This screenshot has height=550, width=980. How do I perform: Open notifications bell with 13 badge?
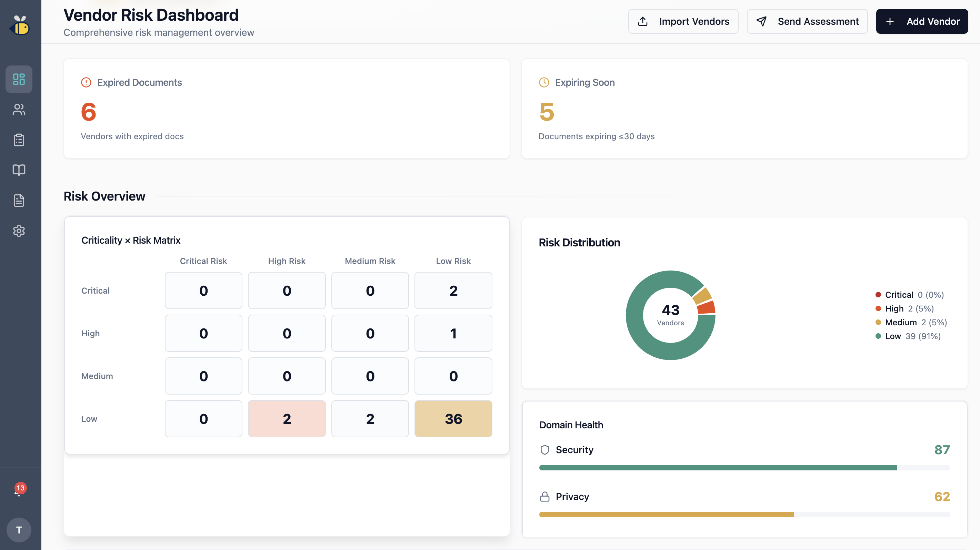(19, 491)
